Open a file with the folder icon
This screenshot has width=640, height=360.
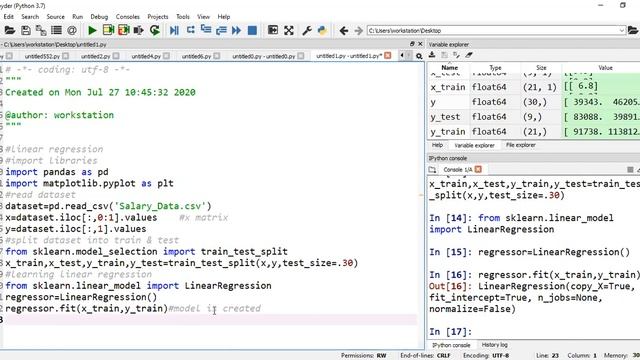click(10, 30)
